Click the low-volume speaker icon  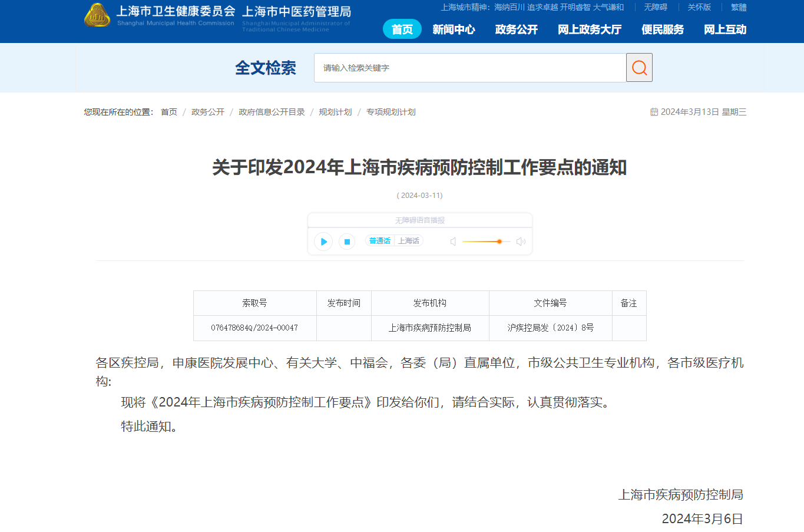453,242
